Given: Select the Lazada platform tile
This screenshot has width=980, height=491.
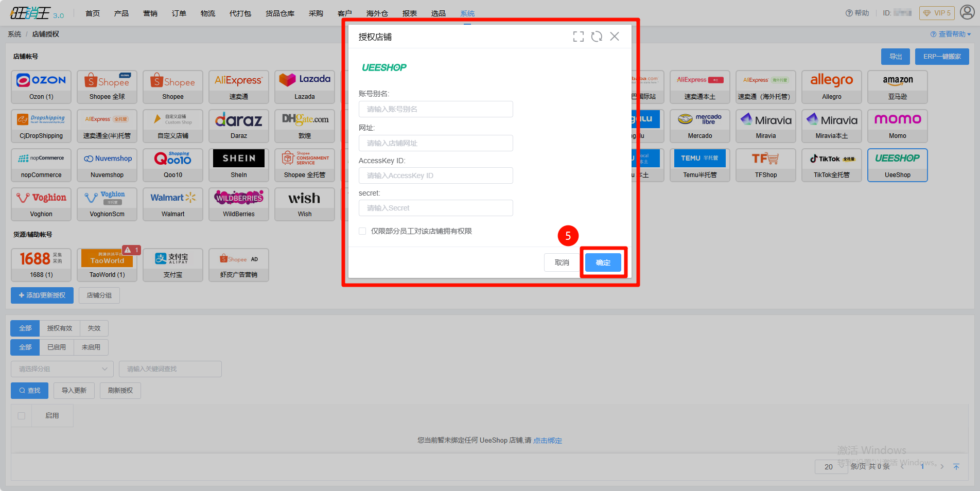Looking at the screenshot, I should click(305, 87).
